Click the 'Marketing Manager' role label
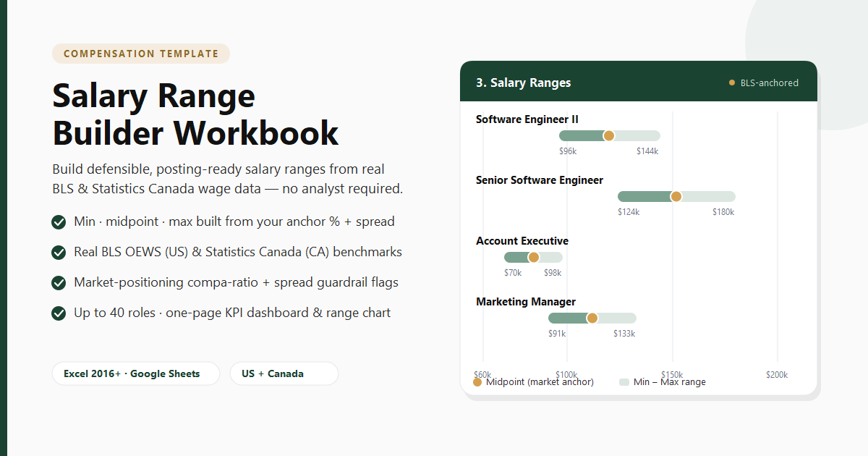Viewport: 868px width, 456px height. click(x=526, y=302)
